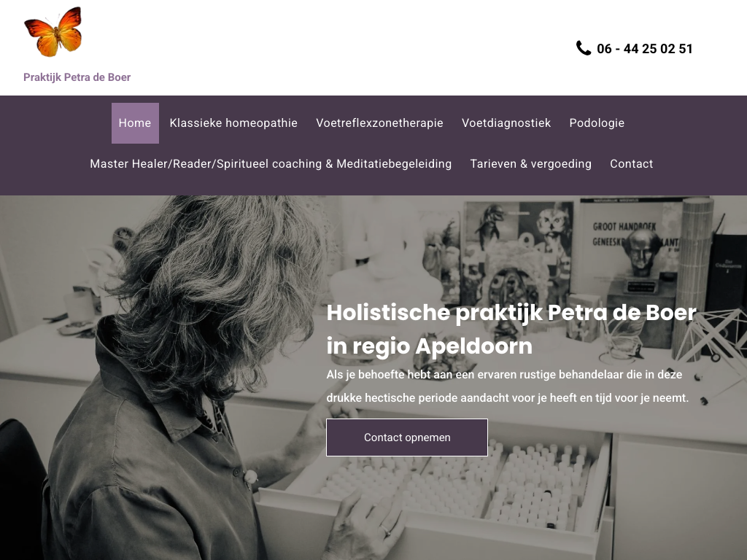The width and height of the screenshot is (747, 560).
Task: Click the orange butterfly logo
Action: (x=53, y=32)
